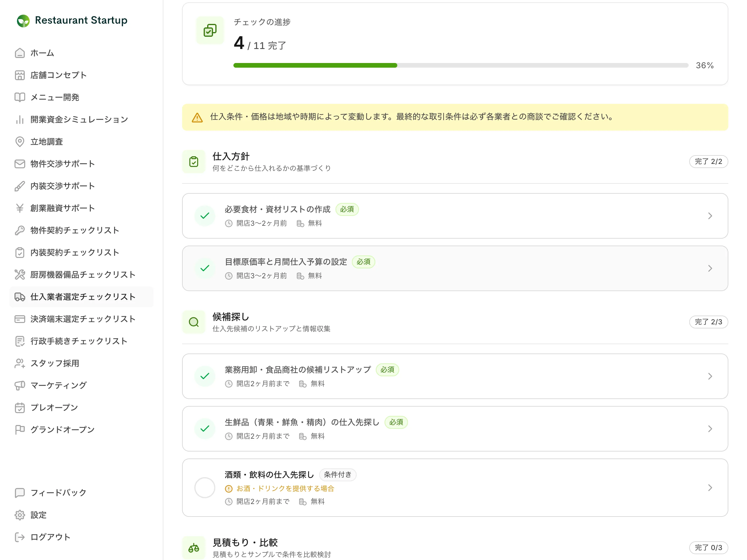This screenshot has width=747, height=560.
Task: Click the Restaurant Startup leaf logo
Action: point(23,21)
